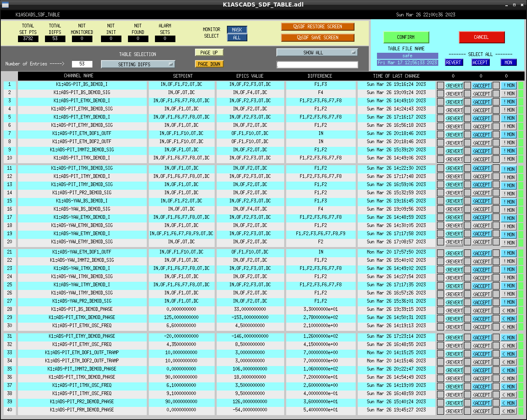Click <ACCEPT for row 4 K1:ADS-PIT_ETMX_DEMOD_SIG
The height and width of the screenshot is (420, 527).
point(482,110)
